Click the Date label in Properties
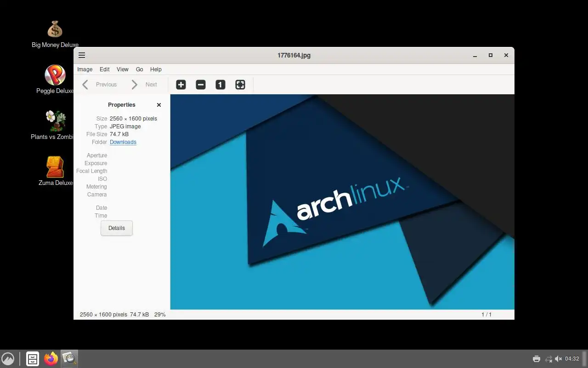 point(102,208)
